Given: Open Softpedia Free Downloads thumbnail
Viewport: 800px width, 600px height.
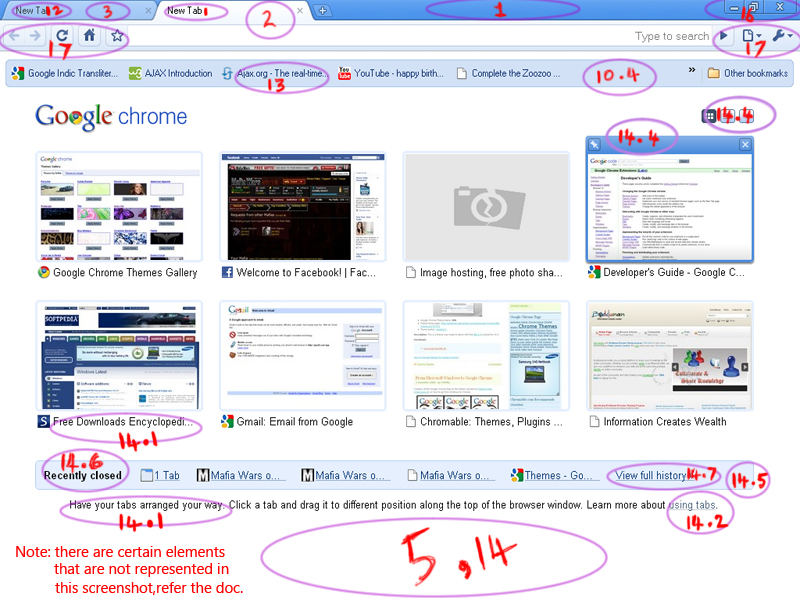Looking at the screenshot, I should [119, 356].
